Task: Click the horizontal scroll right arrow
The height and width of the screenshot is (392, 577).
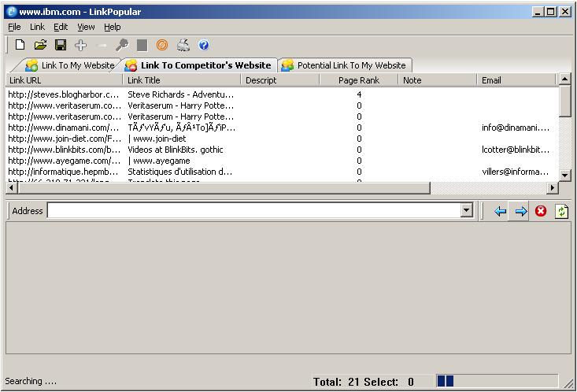Action: pos(553,187)
